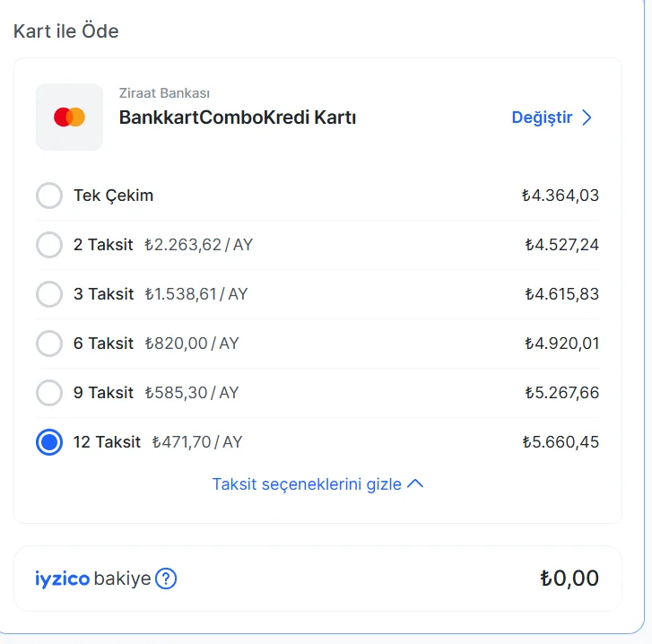652x644 pixels.
Task: Click Değiştir to change the card
Action: point(542,117)
